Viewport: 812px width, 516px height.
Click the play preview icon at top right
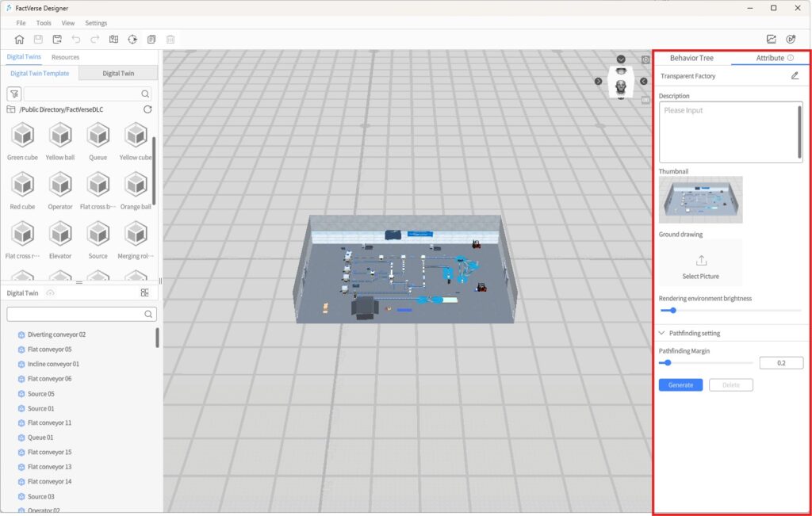[791, 39]
